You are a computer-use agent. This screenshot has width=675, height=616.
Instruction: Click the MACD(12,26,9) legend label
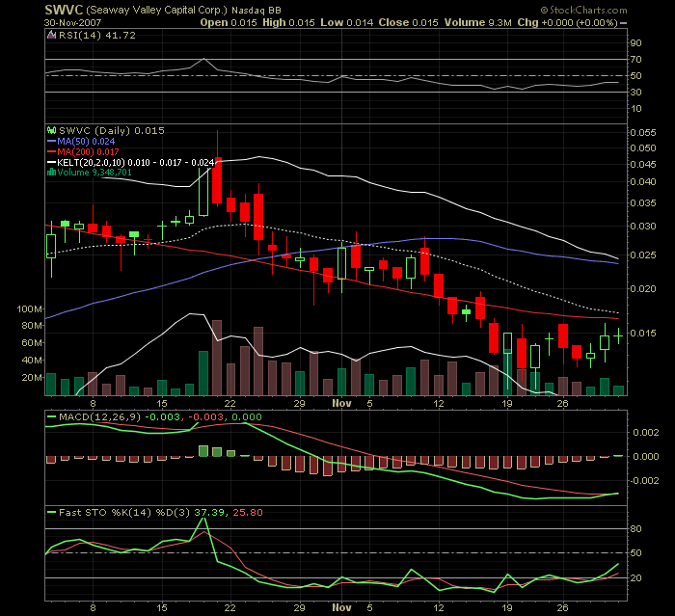(99, 416)
